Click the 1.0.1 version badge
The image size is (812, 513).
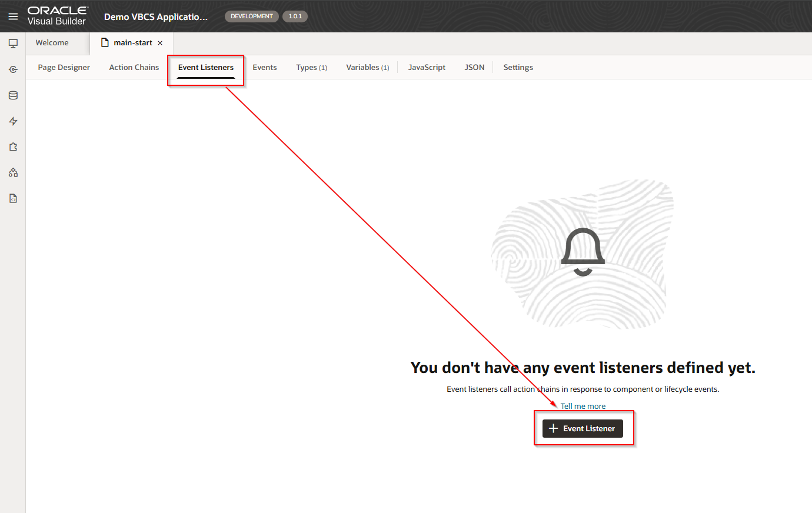click(295, 16)
